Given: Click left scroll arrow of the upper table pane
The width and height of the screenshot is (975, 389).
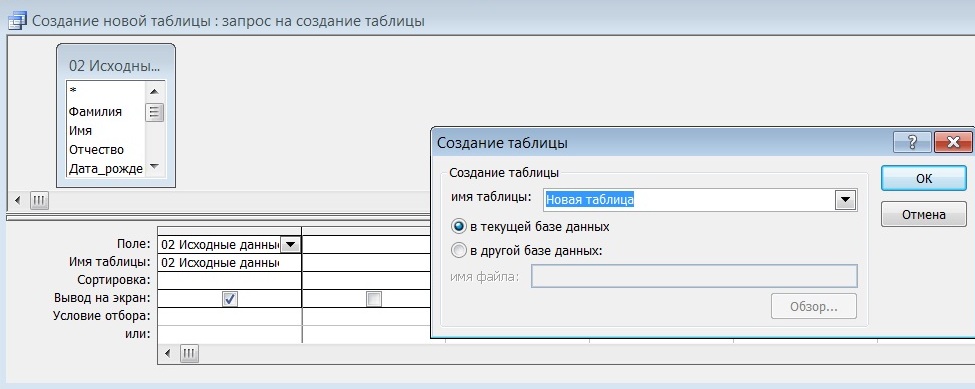Looking at the screenshot, I should 17,201.
